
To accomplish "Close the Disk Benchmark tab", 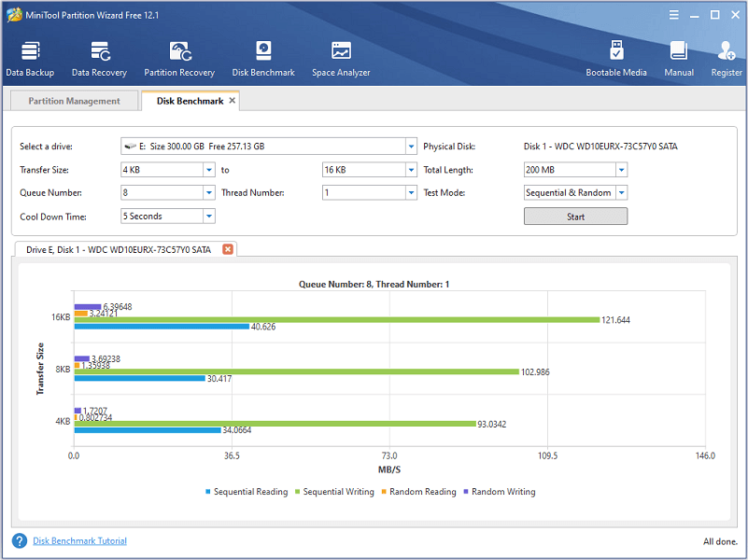I will tap(232, 101).
